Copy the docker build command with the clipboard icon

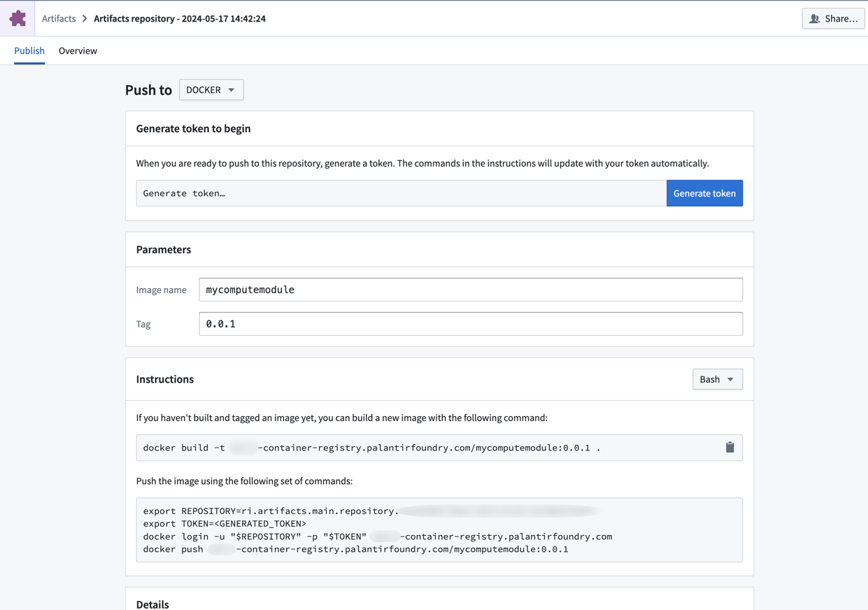[x=730, y=448]
